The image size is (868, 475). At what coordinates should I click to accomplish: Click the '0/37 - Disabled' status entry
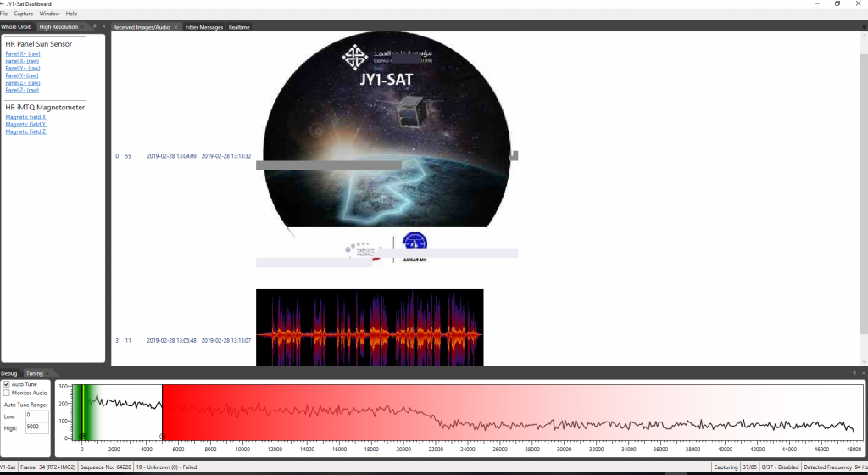pyautogui.click(x=780, y=467)
